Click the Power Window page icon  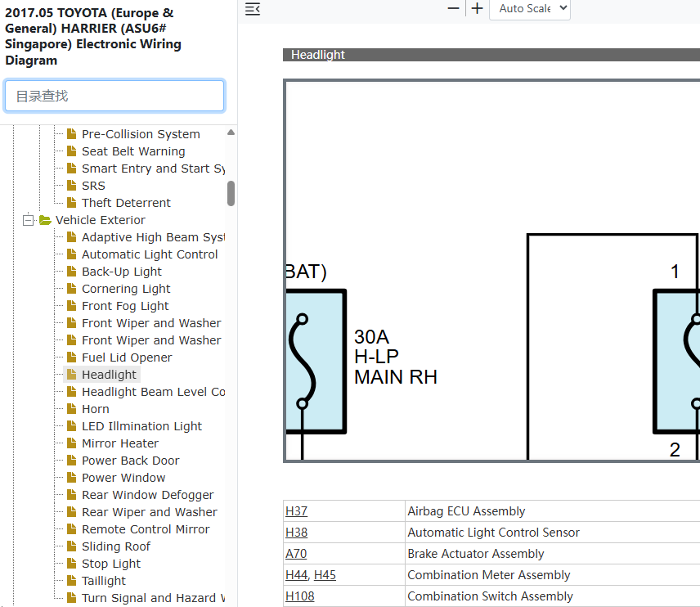(x=71, y=478)
